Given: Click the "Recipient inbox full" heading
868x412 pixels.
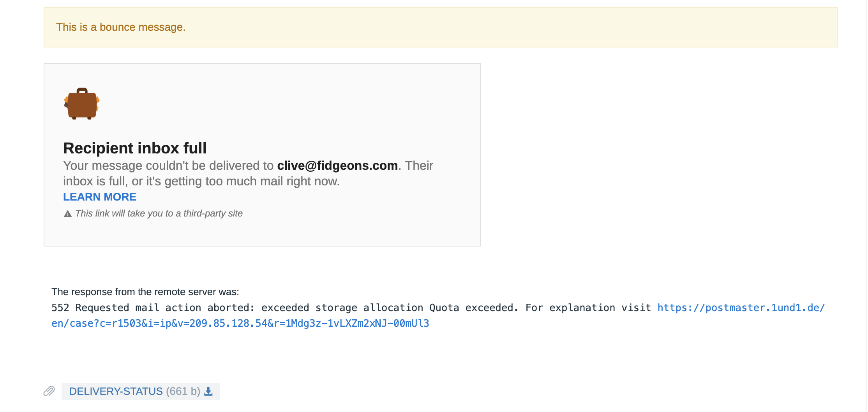Looking at the screenshot, I should (135, 148).
